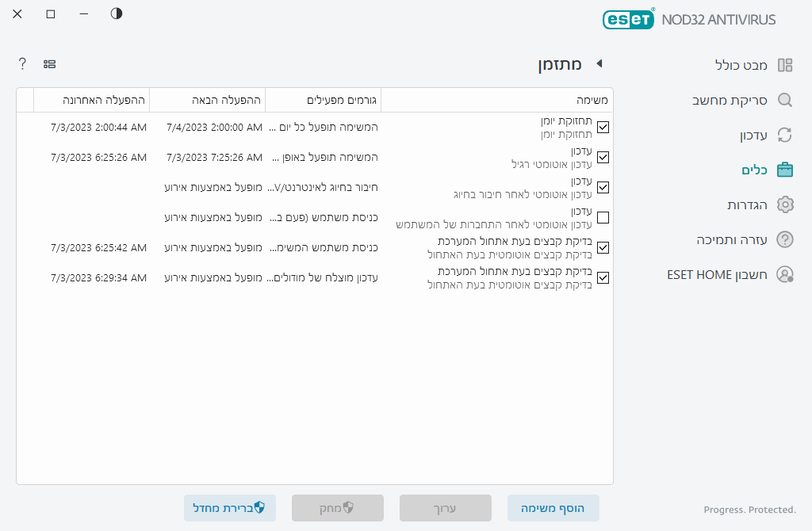This screenshot has width=812, height=531.
Task: Click the help ? icon above the task list
Action: (21, 63)
